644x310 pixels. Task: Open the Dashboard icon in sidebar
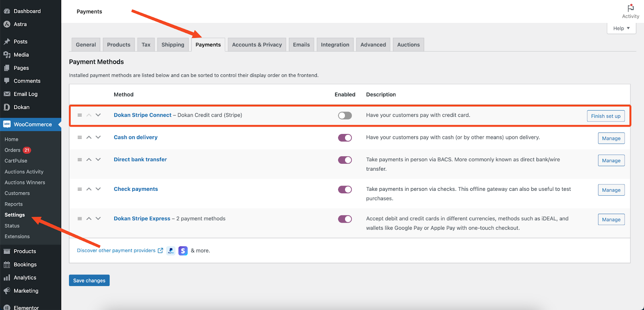tap(7, 11)
